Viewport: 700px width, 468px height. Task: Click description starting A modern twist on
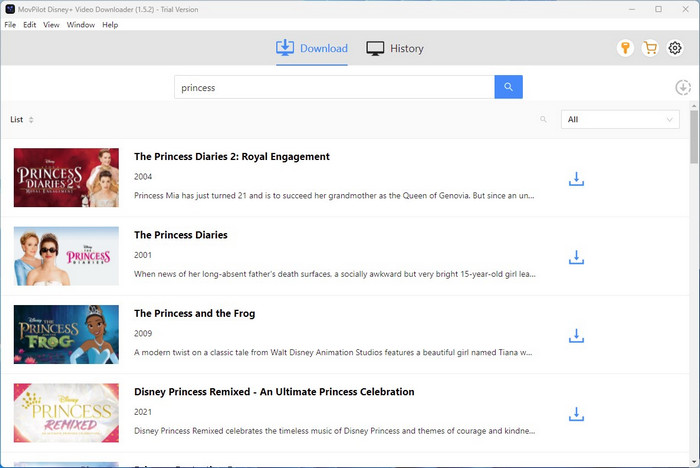tap(333, 352)
